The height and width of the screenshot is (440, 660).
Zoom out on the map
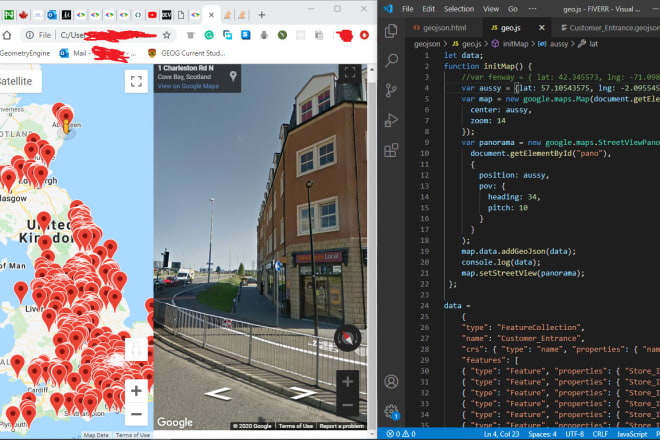click(136, 414)
